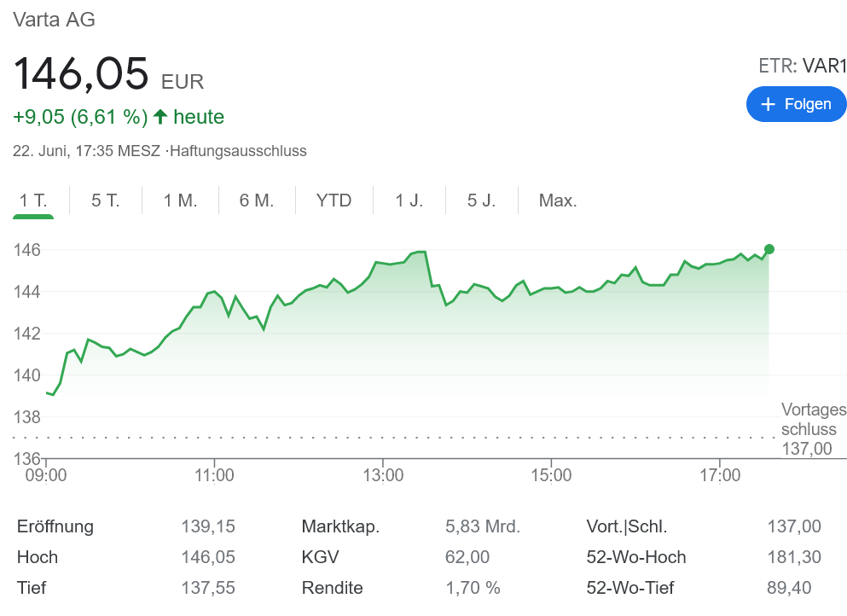Open the 1 J. one-year tab
This screenshot has width=847, height=616.
point(409,200)
